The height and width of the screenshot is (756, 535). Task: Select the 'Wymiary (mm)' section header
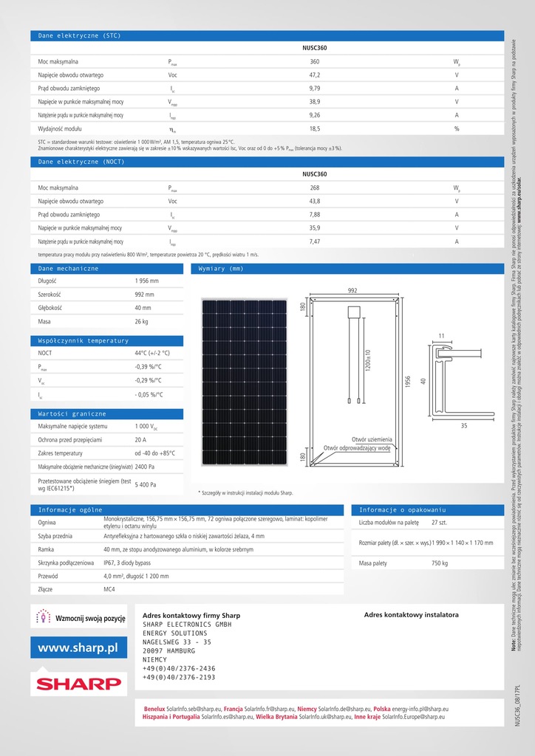point(347,269)
